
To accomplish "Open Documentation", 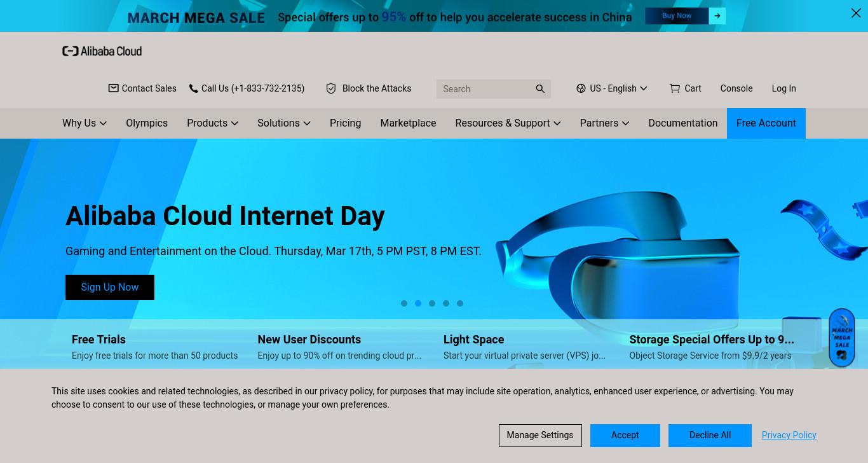I will pos(682,123).
